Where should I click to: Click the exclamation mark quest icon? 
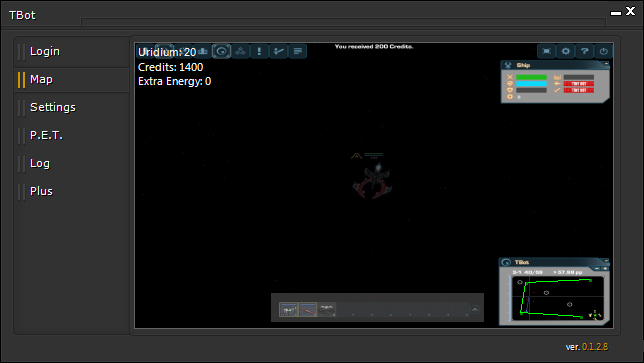coord(259,51)
